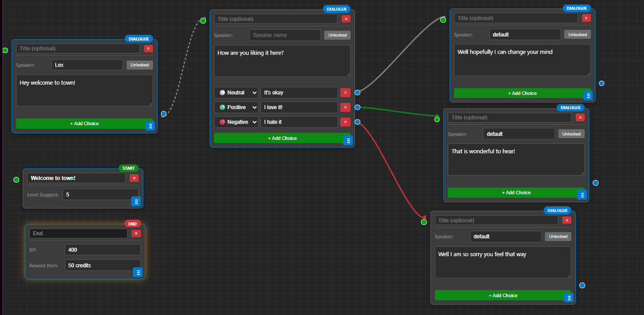Add a choice to the Lex dialogue node
Screen dimensions: 644x315
84,123
